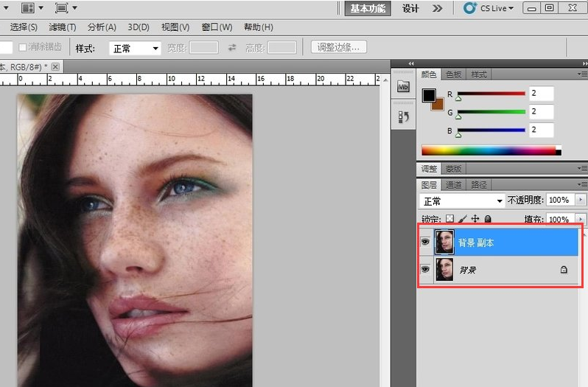Toggle visibility of the 背景 layer
The height and width of the screenshot is (387, 588).
coord(425,270)
